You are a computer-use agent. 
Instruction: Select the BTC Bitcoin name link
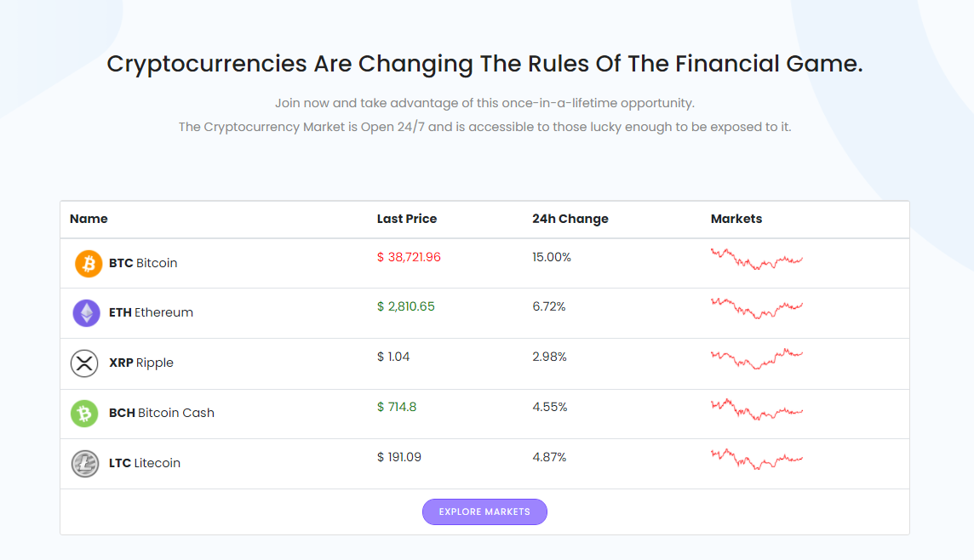coord(143,263)
